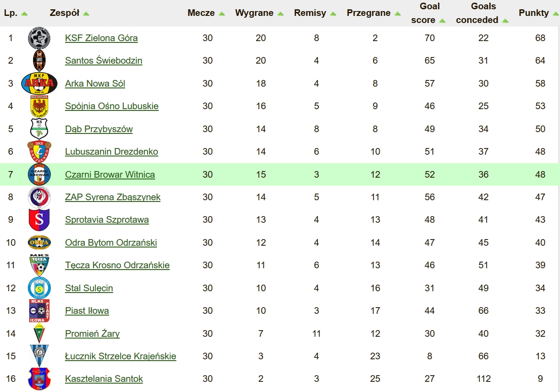Viewport: 560px width, 392px height.
Task: Open the Łucznik Strzelce Krajeńskie link
Action: coord(121,356)
